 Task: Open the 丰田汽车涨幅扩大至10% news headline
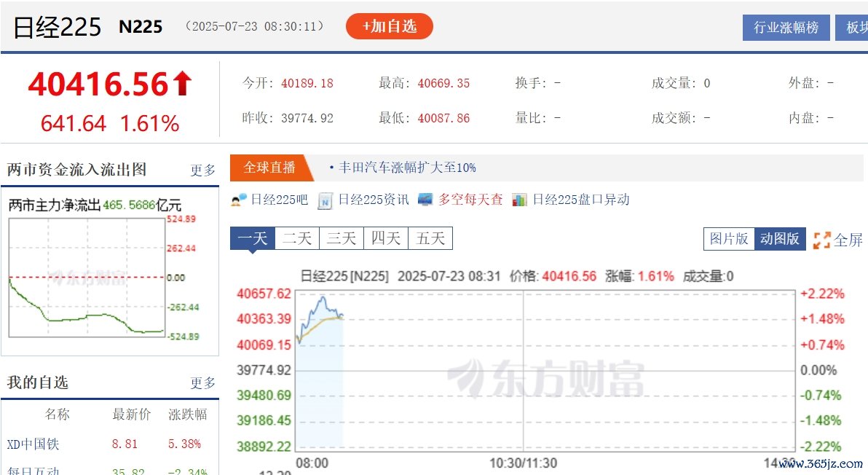click(x=408, y=168)
